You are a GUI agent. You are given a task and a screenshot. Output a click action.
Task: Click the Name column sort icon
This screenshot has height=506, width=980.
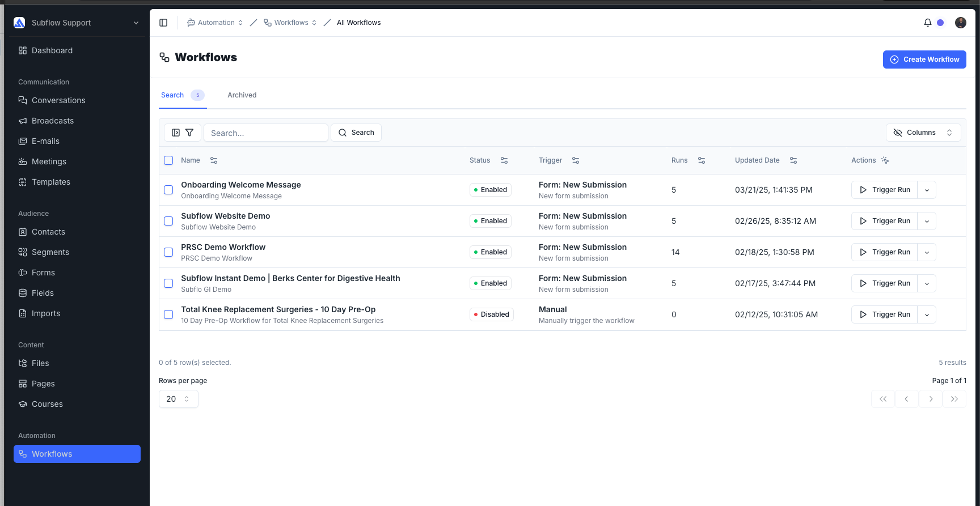pos(214,160)
